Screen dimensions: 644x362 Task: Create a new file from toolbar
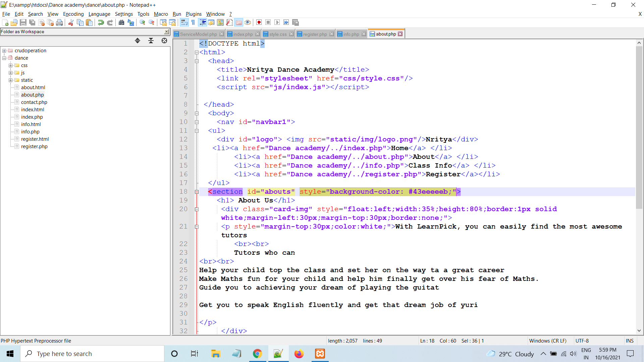tap(5, 22)
